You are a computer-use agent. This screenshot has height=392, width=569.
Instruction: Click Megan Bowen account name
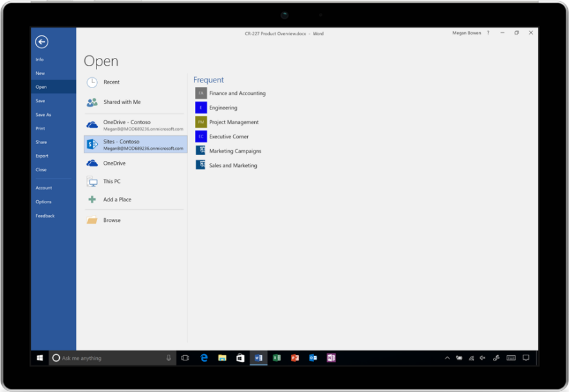pyautogui.click(x=466, y=33)
